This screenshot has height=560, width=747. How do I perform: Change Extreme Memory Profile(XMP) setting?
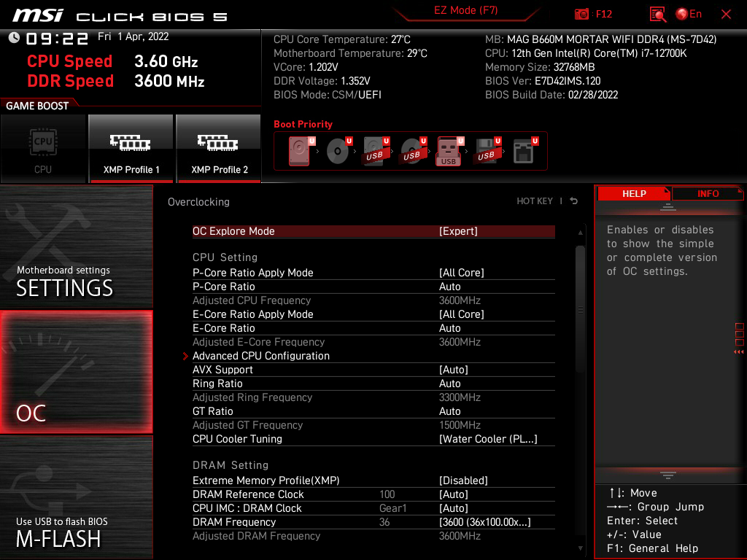(x=373, y=481)
